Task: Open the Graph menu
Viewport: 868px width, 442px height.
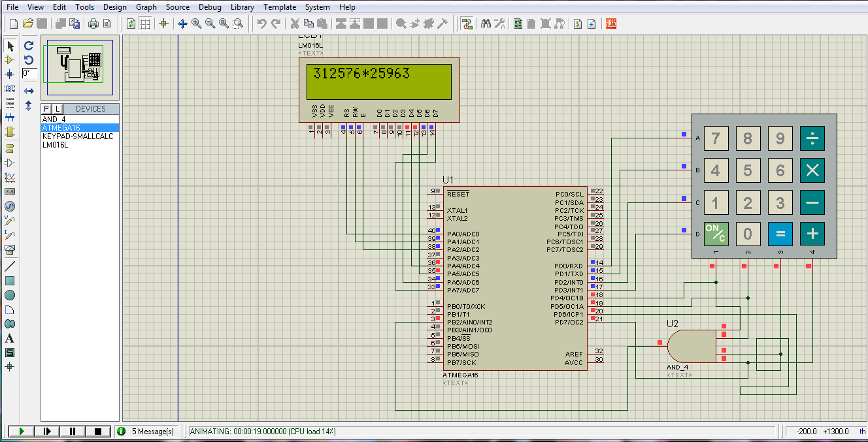Action: tap(146, 7)
